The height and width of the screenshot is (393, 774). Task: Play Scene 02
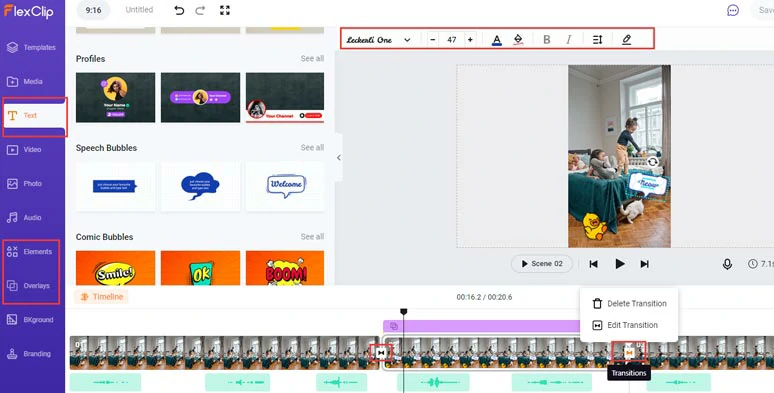pos(542,264)
